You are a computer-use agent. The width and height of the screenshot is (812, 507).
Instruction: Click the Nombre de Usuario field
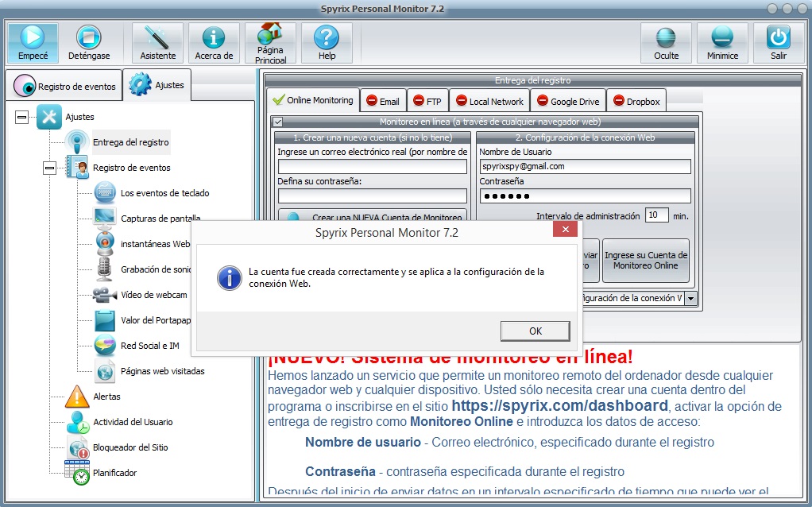pyautogui.click(x=586, y=166)
